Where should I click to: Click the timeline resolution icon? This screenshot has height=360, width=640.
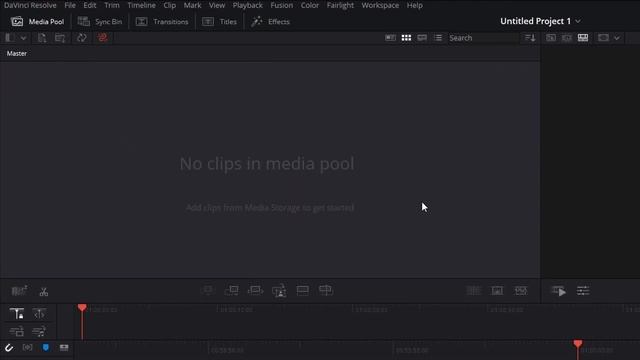point(603,38)
